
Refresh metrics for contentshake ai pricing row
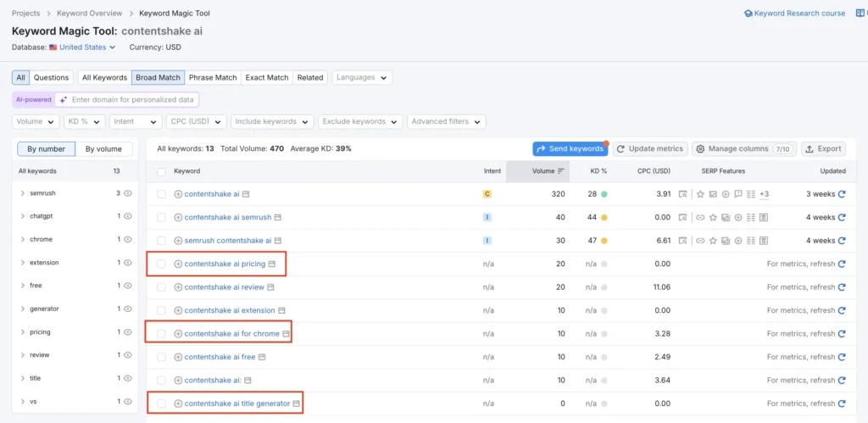842,264
